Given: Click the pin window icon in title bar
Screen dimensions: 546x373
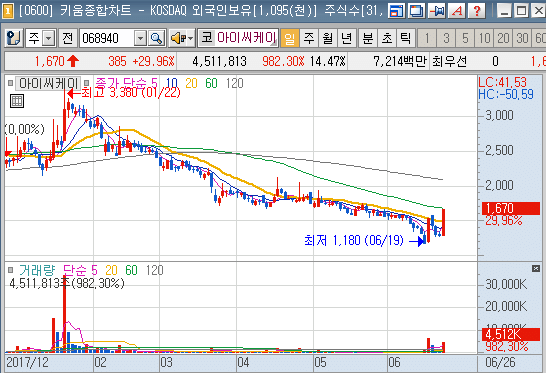Looking at the screenshot, I should 437,11.
